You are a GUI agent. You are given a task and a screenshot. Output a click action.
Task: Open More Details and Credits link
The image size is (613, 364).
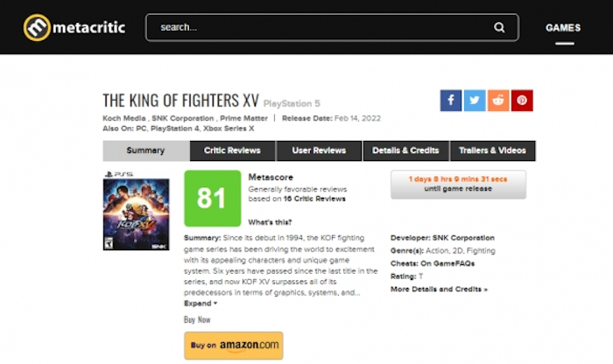pyautogui.click(x=439, y=289)
